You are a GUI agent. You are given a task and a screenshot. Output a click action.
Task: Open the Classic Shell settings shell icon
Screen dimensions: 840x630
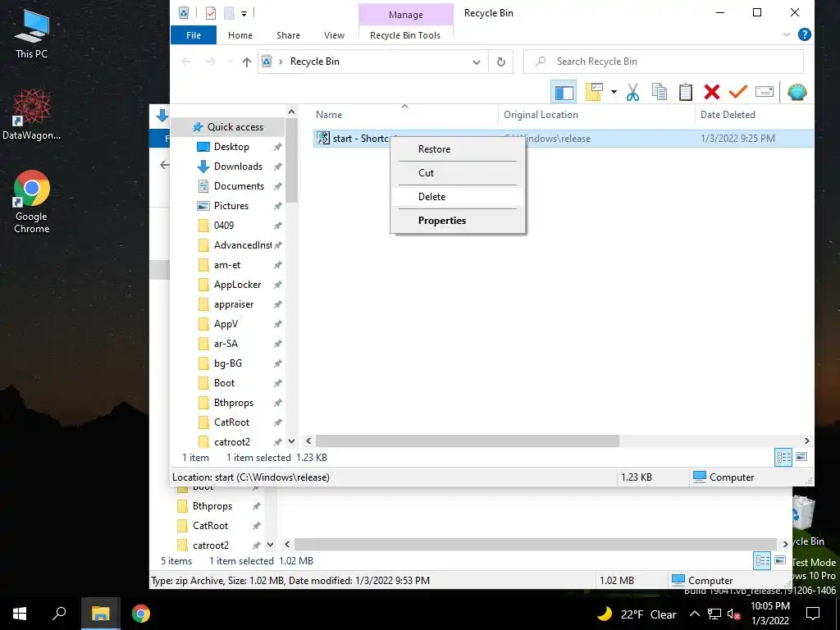[x=797, y=92]
